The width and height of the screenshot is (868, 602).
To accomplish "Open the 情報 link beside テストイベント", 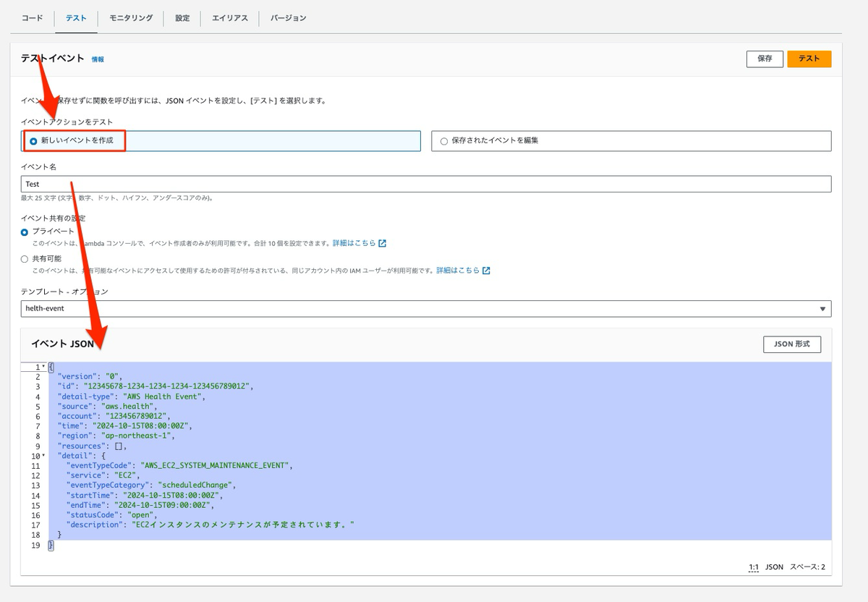I will [98, 59].
